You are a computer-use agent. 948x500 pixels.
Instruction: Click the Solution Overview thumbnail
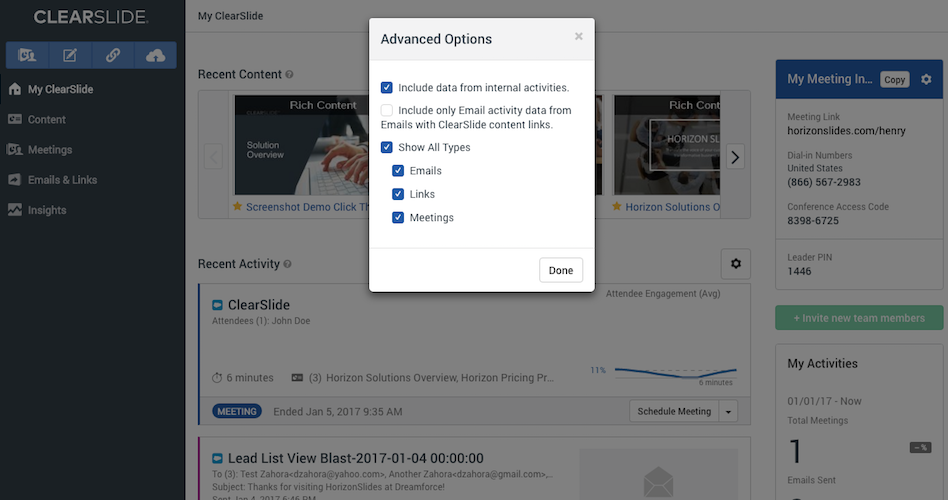click(302, 145)
